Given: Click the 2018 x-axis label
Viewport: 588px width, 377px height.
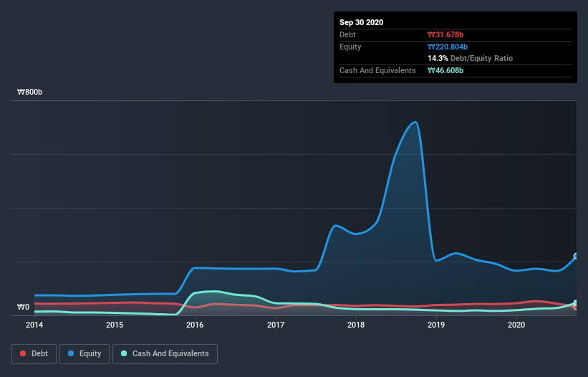Looking at the screenshot, I should pos(356,325).
